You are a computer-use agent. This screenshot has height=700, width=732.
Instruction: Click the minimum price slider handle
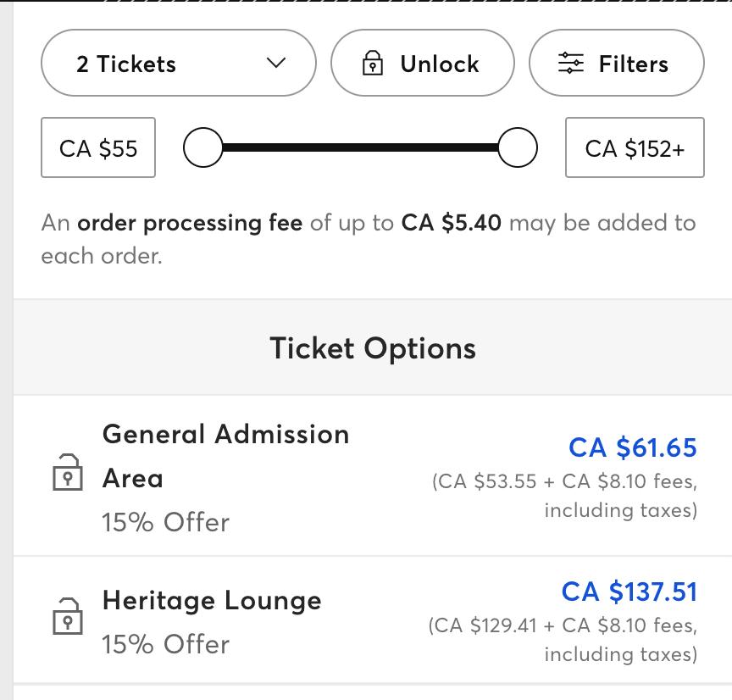202,148
